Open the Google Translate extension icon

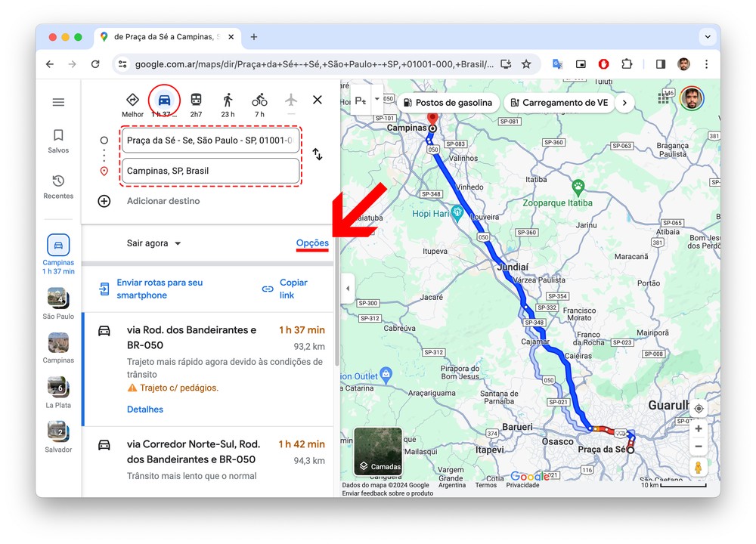click(x=557, y=64)
